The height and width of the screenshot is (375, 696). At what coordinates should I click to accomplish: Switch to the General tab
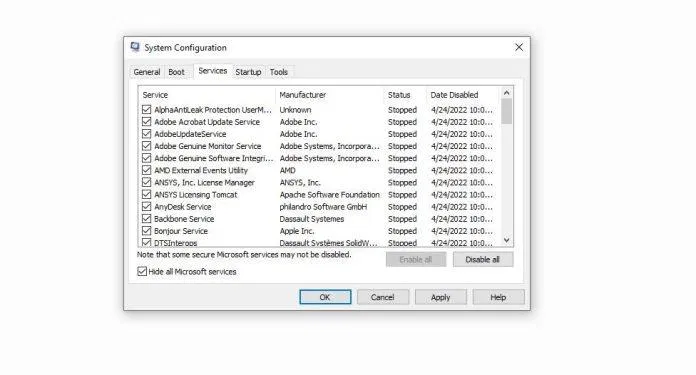tap(147, 72)
